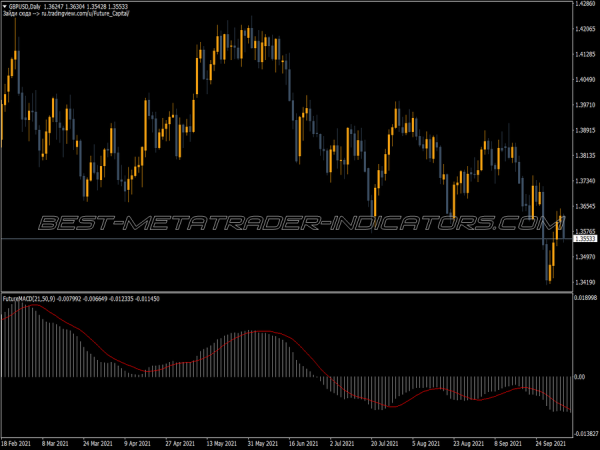The image size is (600, 450).
Task: Click price scale value 1.34190
Action: tap(585, 282)
